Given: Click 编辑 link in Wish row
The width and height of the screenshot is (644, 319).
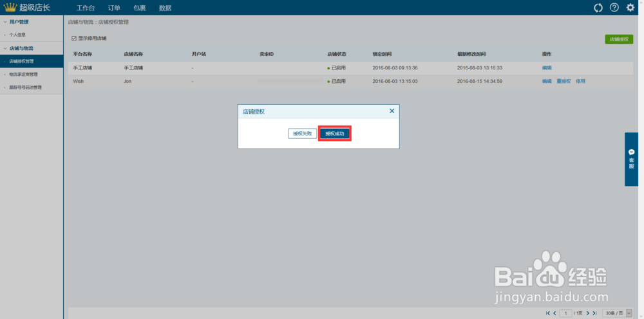Looking at the screenshot, I should click(547, 81).
